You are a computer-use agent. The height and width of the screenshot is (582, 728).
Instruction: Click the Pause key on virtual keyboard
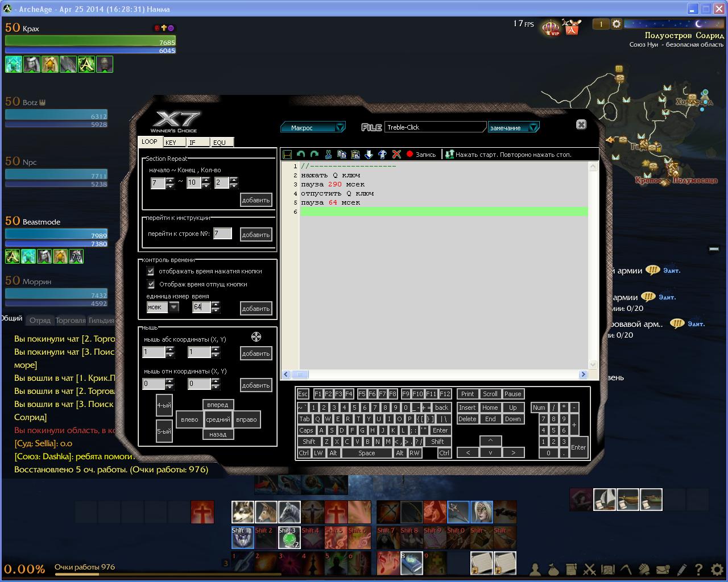click(x=513, y=394)
